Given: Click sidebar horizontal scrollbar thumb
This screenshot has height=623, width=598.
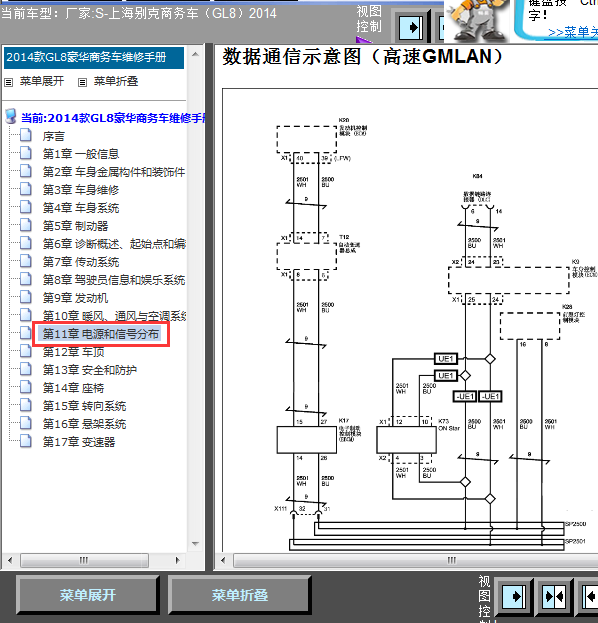Looking at the screenshot, I should (x=84, y=561).
